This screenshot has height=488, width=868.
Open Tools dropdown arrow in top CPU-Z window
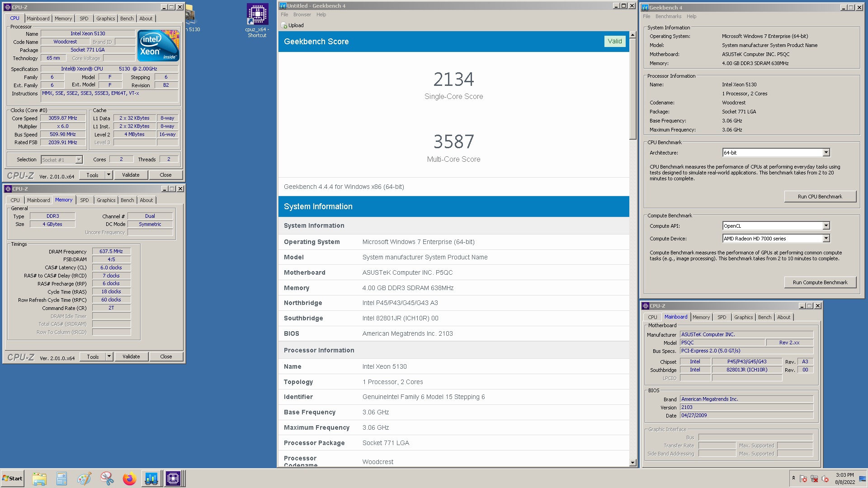click(108, 175)
